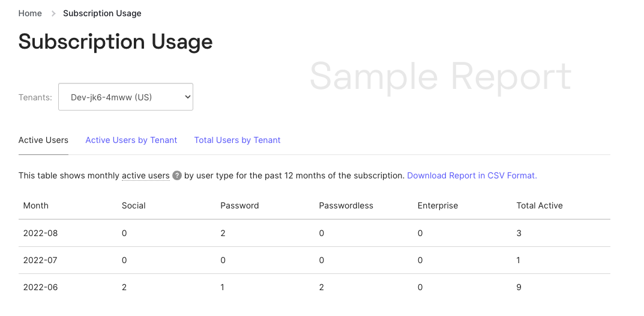Image resolution: width=644 pixels, height=316 pixels.
Task: Click the Total Active column header
Action: tap(539, 205)
